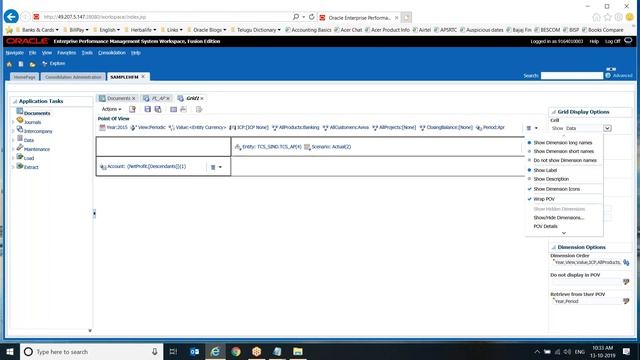Viewport: 640px width, 360px height.
Task: Click the Save As icon in the grid toolbar
Action: [x=158, y=109]
